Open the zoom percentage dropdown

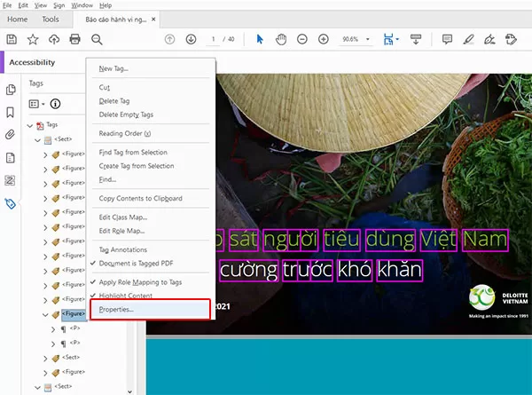pos(367,39)
